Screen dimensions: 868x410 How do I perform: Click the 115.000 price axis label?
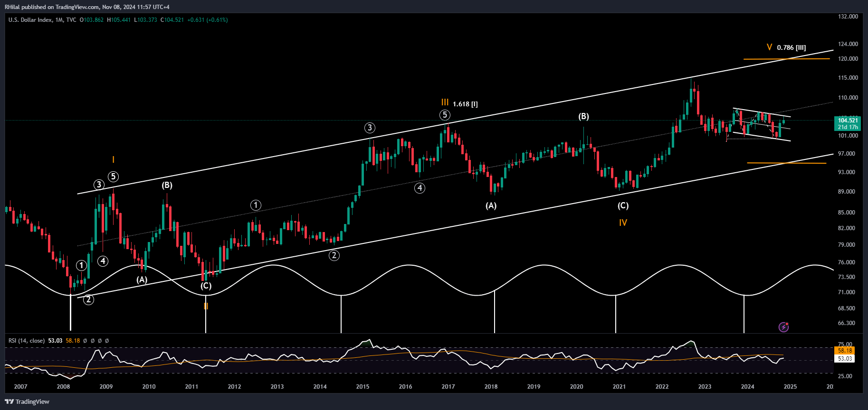pos(848,78)
